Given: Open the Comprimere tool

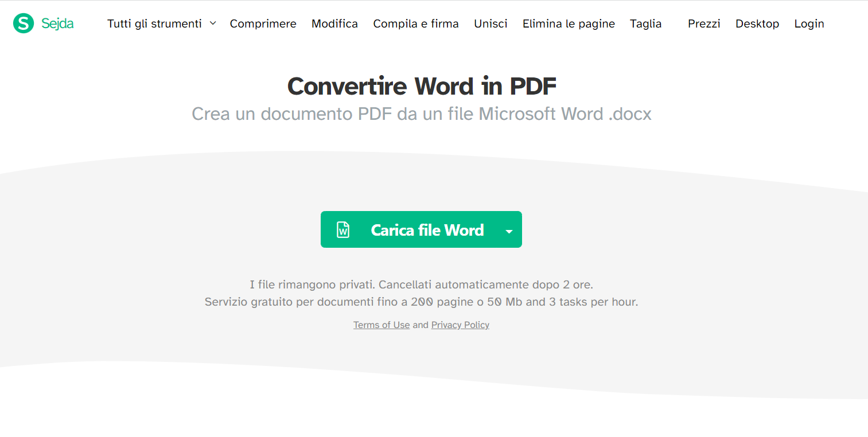Looking at the screenshot, I should click(263, 24).
